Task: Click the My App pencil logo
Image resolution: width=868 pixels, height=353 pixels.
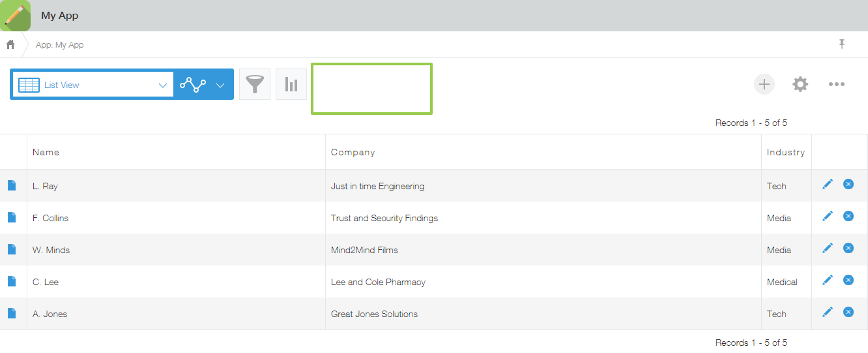Action: coord(16,16)
